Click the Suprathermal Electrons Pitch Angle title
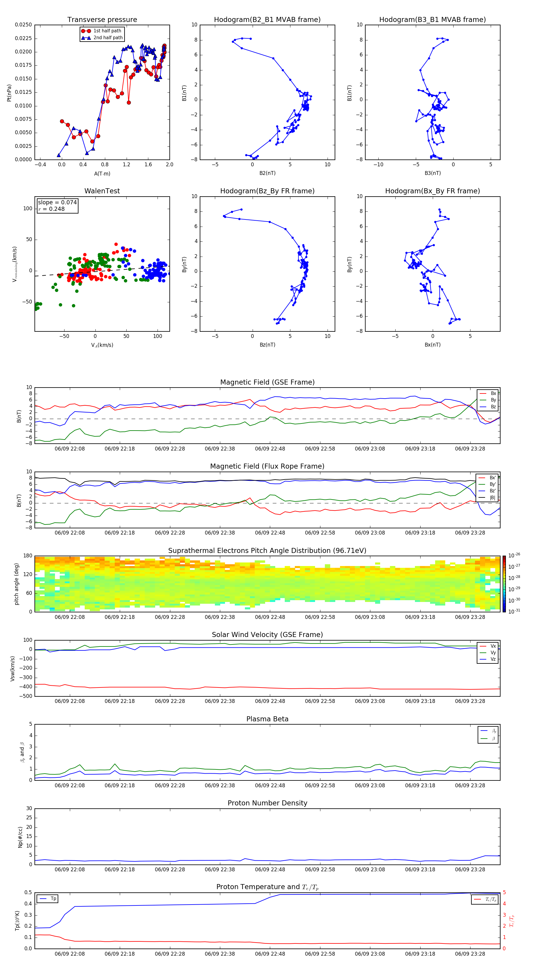 tap(267, 551)
